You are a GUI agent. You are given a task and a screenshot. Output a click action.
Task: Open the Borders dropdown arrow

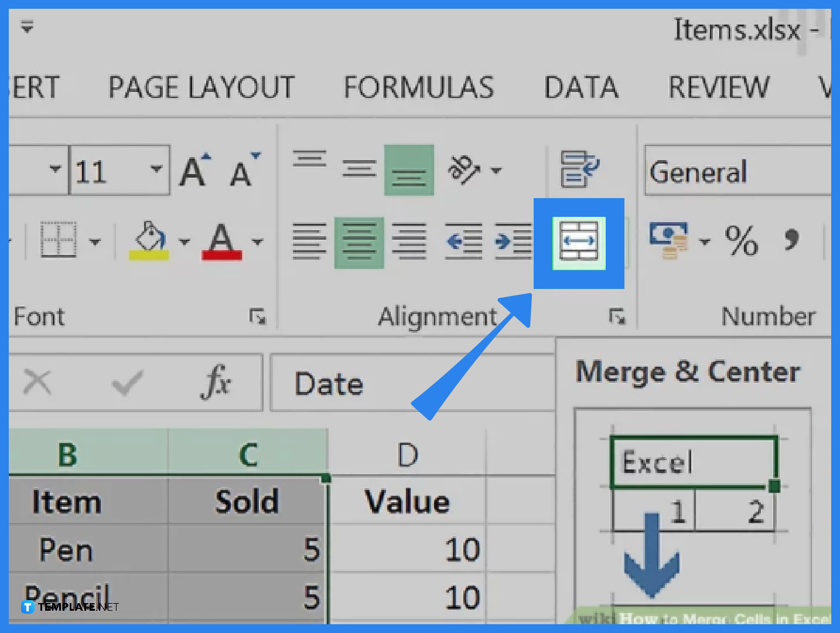(94, 241)
